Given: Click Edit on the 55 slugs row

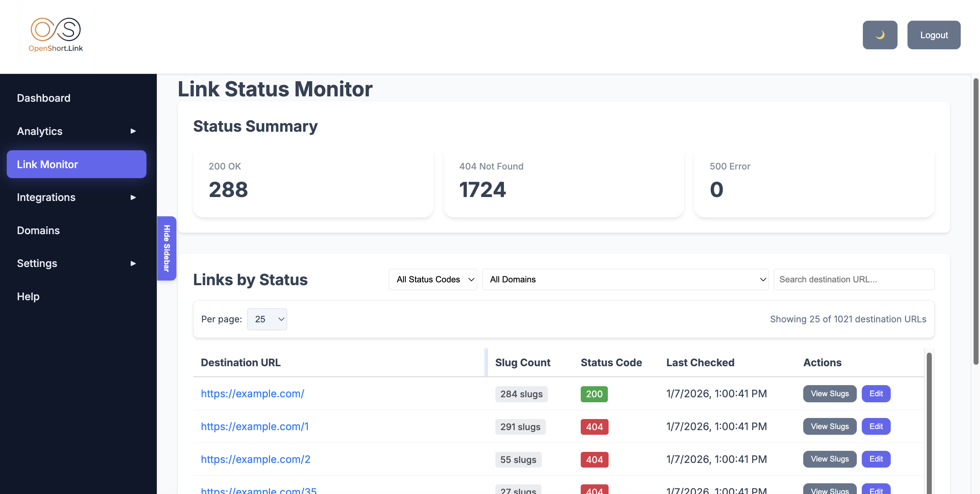Looking at the screenshot, I should [x=876, y=459].
